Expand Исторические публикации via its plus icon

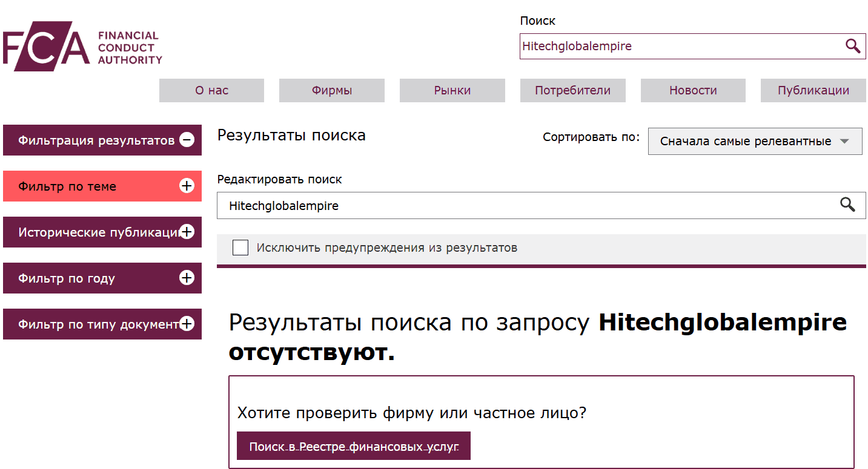[x=190, y=232]
